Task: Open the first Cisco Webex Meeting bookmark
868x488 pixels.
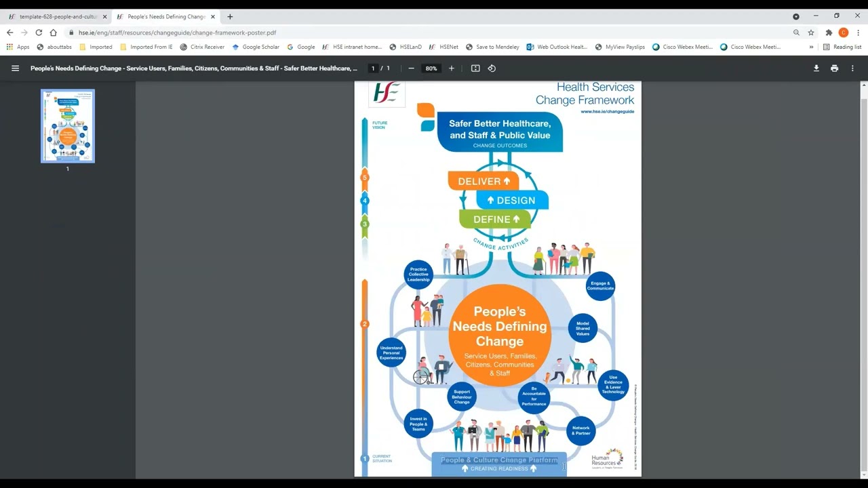Action: (x=682, y=47)
